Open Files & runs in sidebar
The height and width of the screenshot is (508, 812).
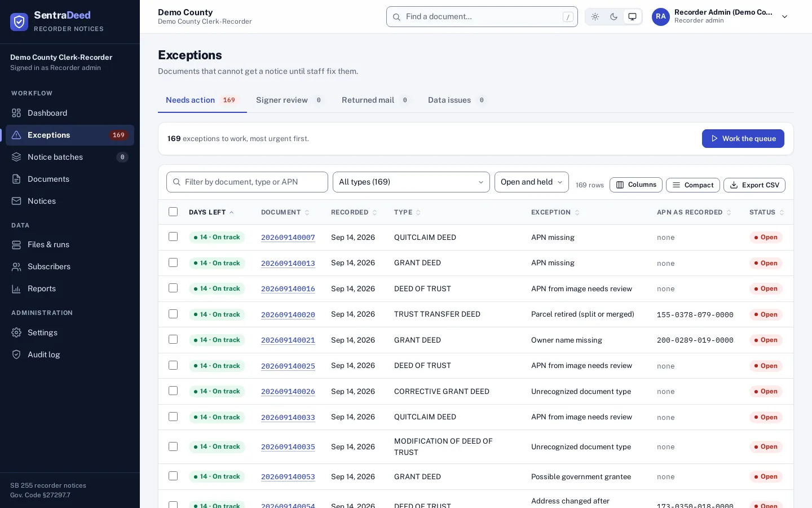[x=70, y=244]
